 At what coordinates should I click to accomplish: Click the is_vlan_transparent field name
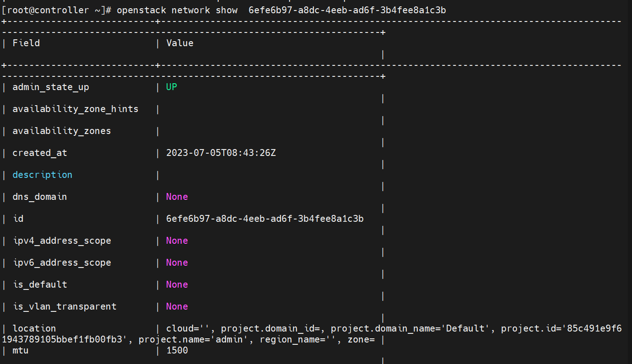[x=65, y=306]
